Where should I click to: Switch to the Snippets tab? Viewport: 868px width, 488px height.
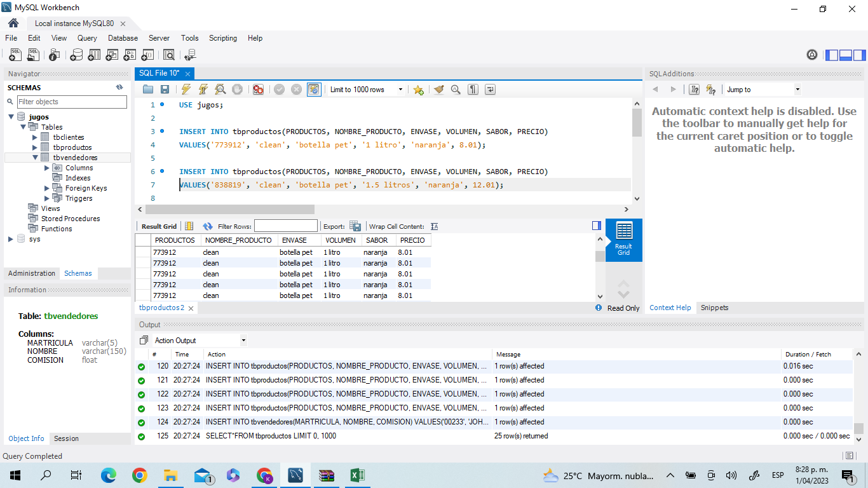coord(714,308)
